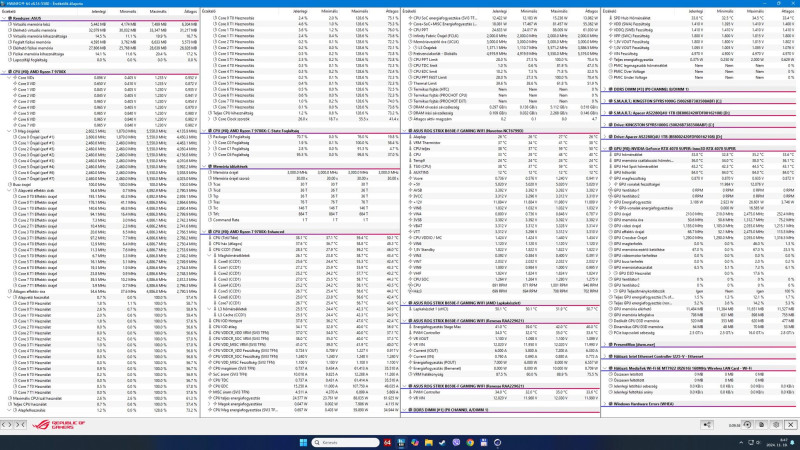Collapse the Memória Időzítések group
The height and width of the screenshot is (450, 800).
(x=204, y=167)
